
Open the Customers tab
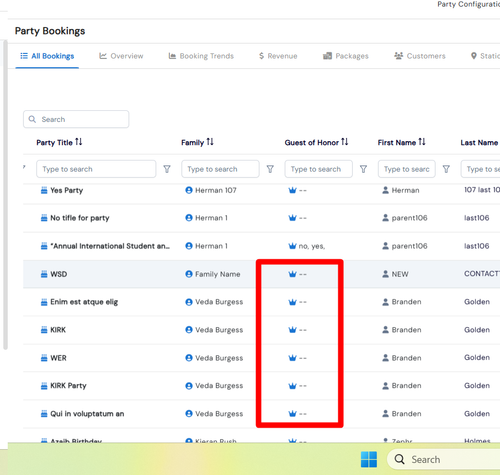coord(420,56)
